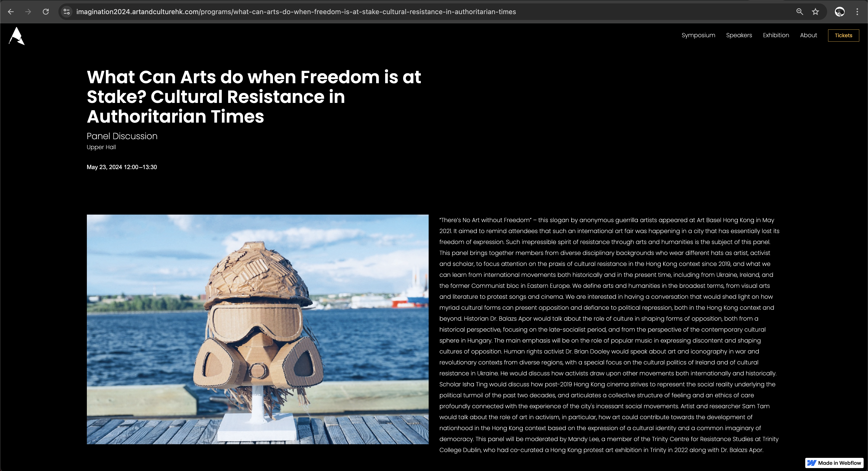Click the May 23, 2024 date text
Viewport: 868px width, 471px height.
pos(122,167)
